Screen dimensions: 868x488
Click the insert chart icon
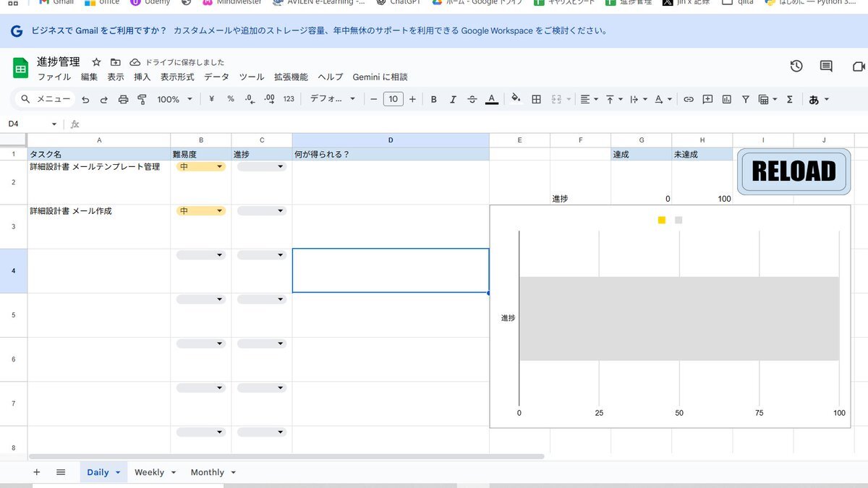tap(726, 100)
